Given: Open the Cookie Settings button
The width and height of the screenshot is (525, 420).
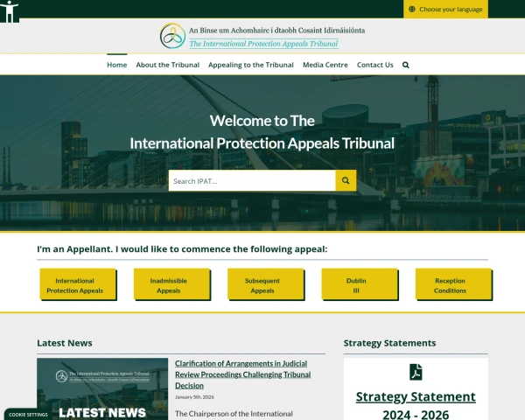Looking at the screenshot, I should (28, 414).
